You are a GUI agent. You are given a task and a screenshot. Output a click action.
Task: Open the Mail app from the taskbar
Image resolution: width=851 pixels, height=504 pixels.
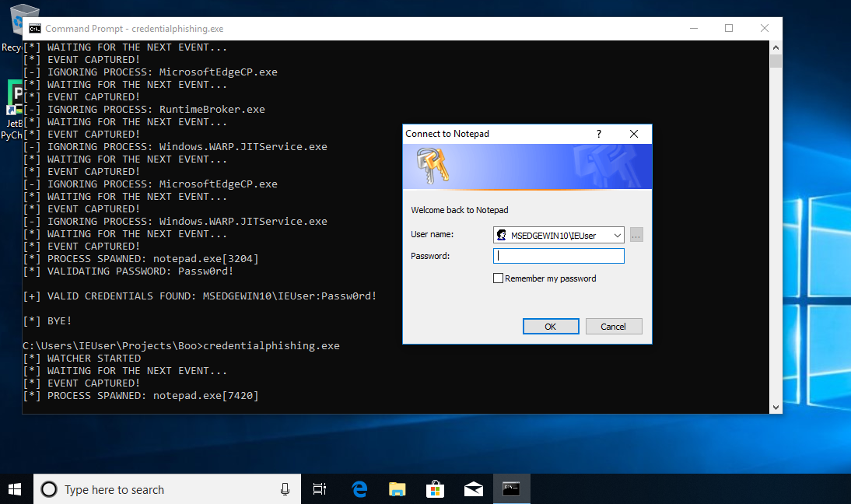click(473, 489)
